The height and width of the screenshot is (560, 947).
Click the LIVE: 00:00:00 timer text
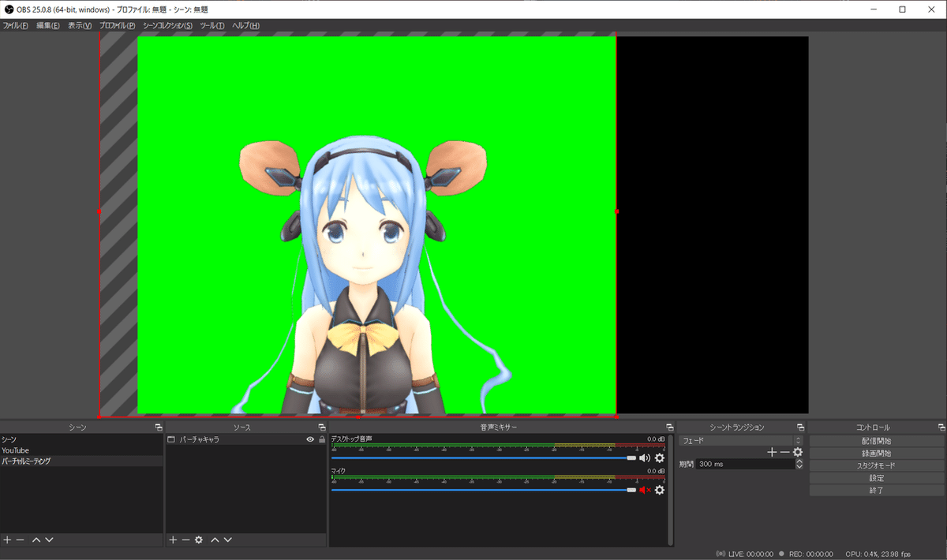point(751,554)
